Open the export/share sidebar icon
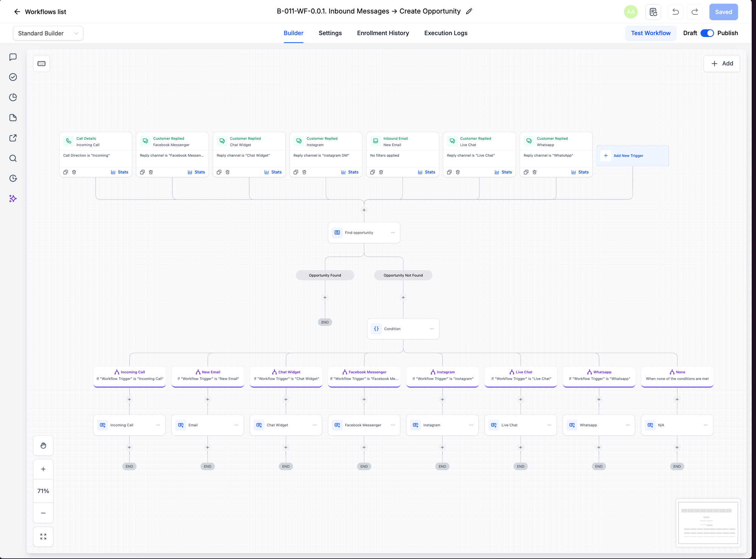 13,138
